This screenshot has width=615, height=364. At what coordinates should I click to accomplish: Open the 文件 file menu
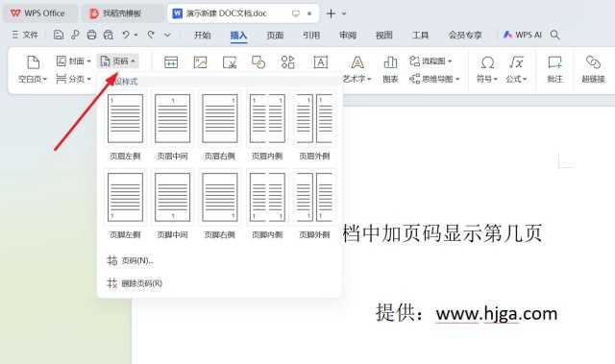tap(25, 35)
